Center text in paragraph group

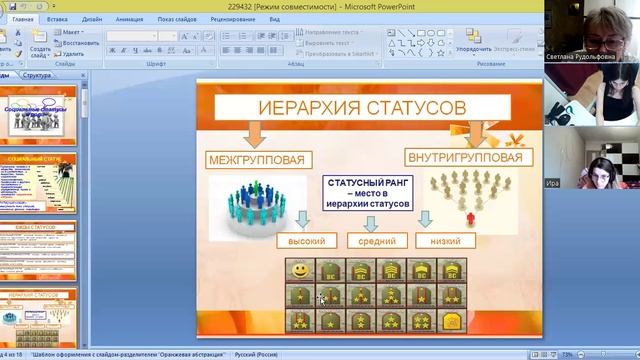coord(238,51)
